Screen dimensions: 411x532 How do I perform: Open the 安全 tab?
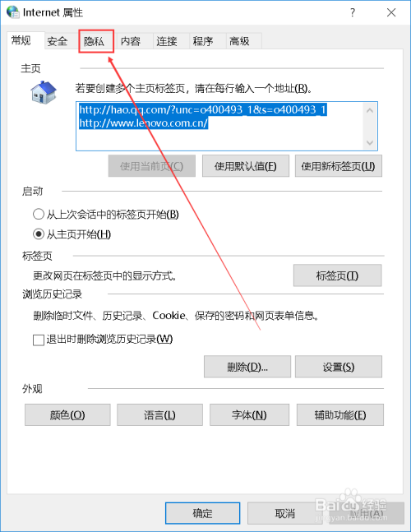[x=58, y=41]
